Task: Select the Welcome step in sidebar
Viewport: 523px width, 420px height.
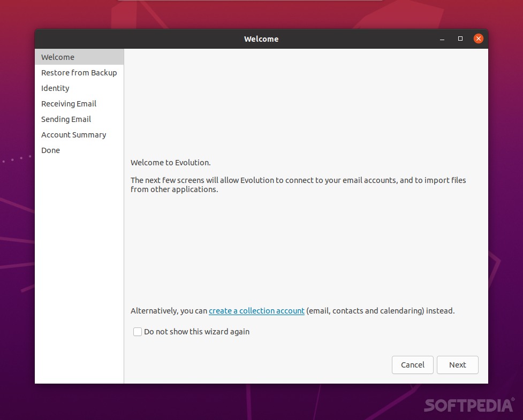Action: pyautogui.click(x=79, y=57)
